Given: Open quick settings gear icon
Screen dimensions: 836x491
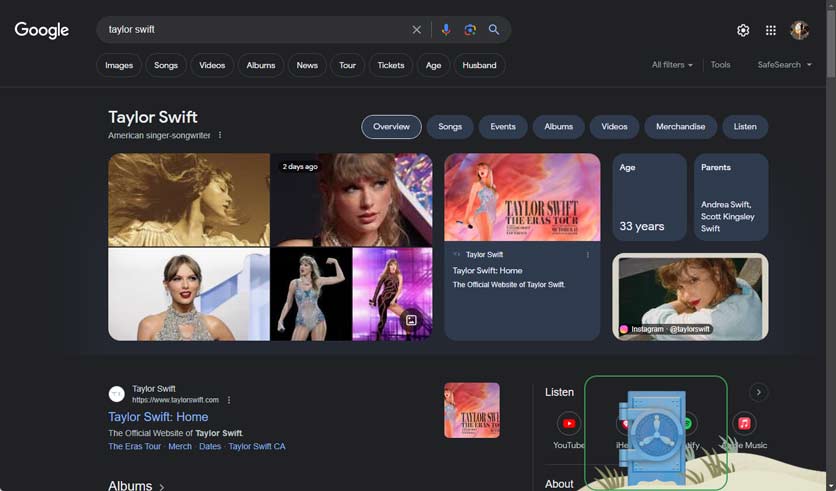Looking at the screenshot, I should [x=743, y=30].
